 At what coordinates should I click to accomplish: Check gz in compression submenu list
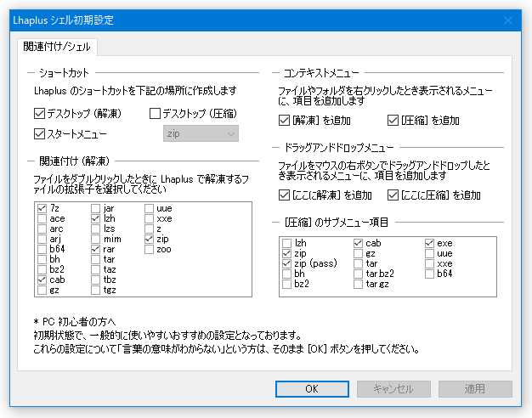(358, 253)
